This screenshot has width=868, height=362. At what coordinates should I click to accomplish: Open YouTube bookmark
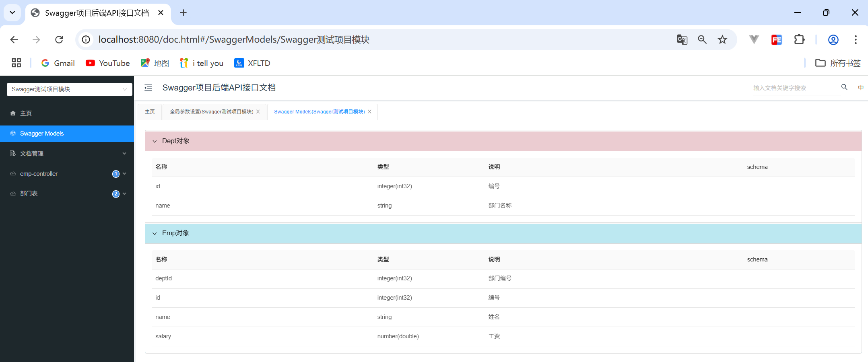[108, 63]
